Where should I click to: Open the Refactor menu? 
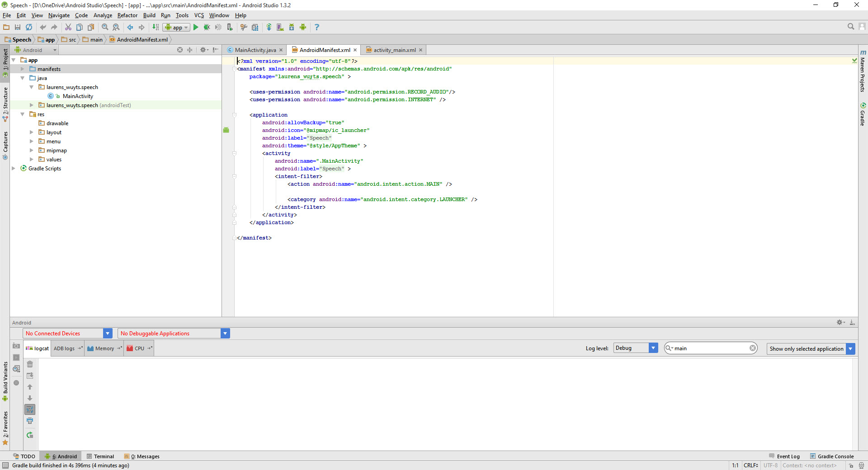coord(127,15)
